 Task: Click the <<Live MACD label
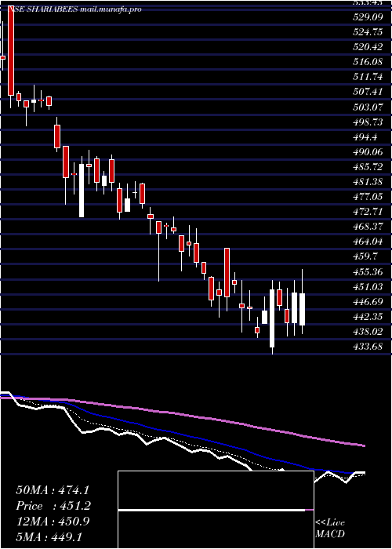click(330, 529)
